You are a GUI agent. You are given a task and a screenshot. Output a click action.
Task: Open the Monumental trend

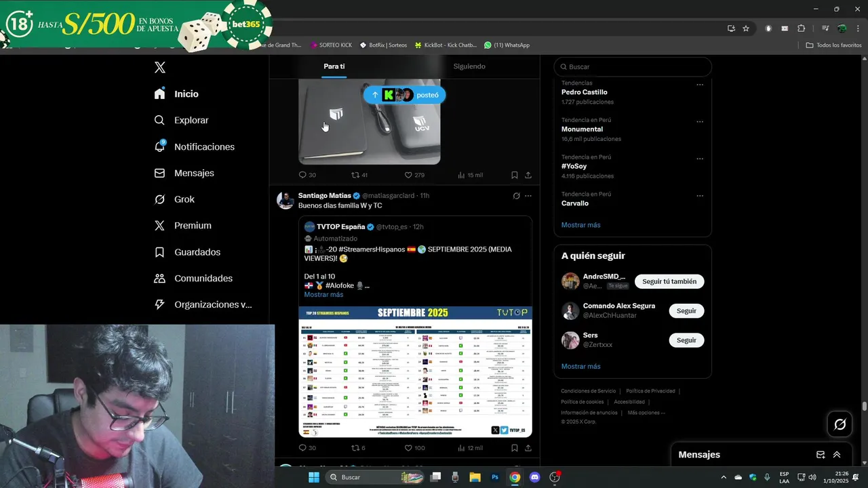point(582,129)
